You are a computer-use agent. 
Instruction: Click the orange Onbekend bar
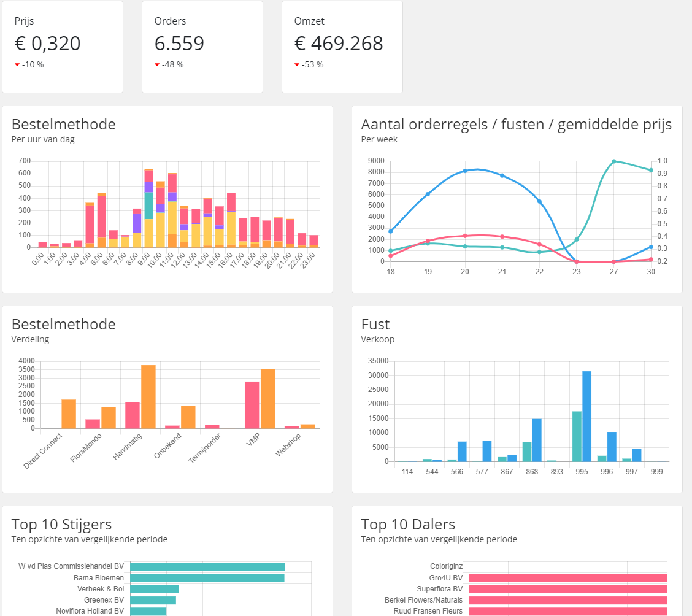click(x=188, y=417)
